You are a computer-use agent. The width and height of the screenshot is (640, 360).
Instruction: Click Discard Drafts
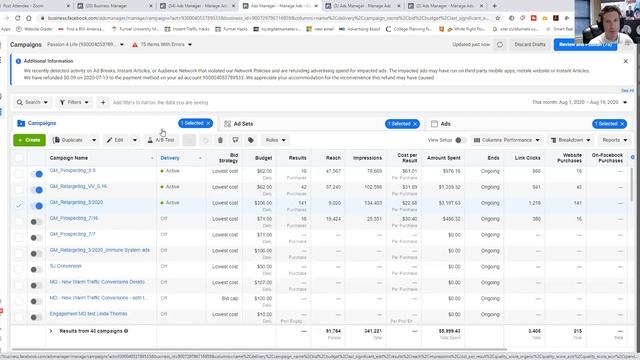[530, 44]
